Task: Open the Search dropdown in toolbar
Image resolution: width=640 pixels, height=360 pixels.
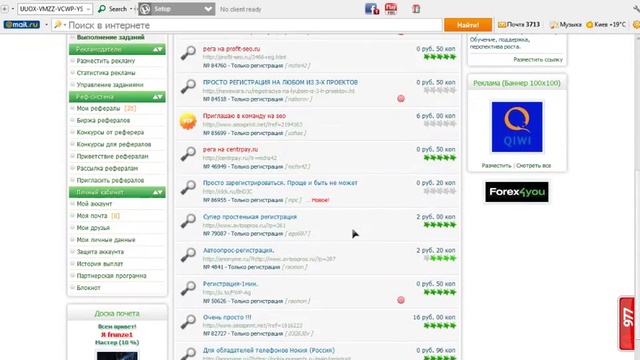Action: coord(131,9)
